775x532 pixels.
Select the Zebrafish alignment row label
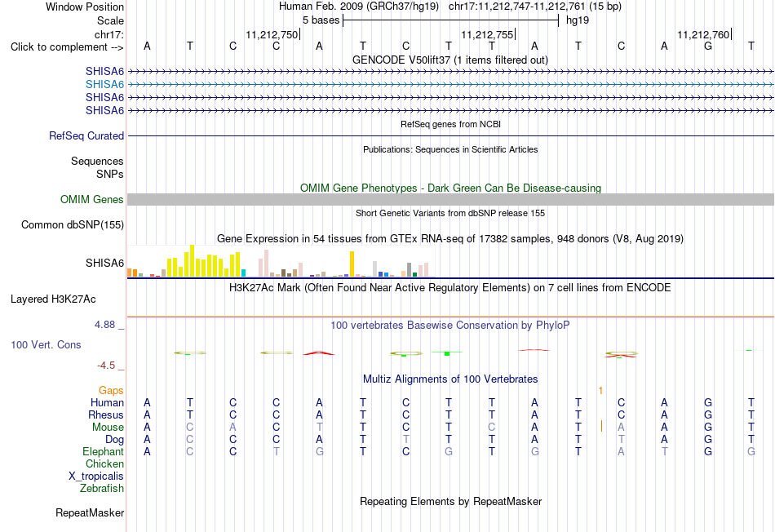click(102, 488)
